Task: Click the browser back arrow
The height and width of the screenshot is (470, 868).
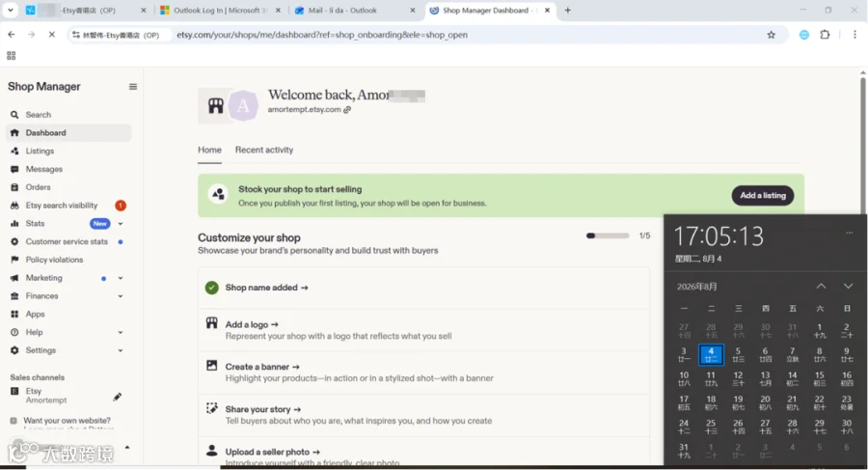Action: [x=11, y=35]
